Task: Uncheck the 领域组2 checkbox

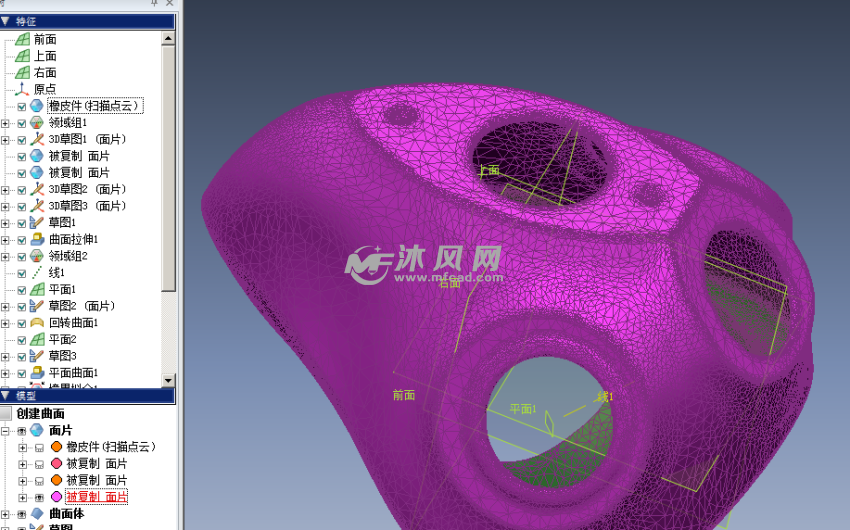Action: point(22,256)
